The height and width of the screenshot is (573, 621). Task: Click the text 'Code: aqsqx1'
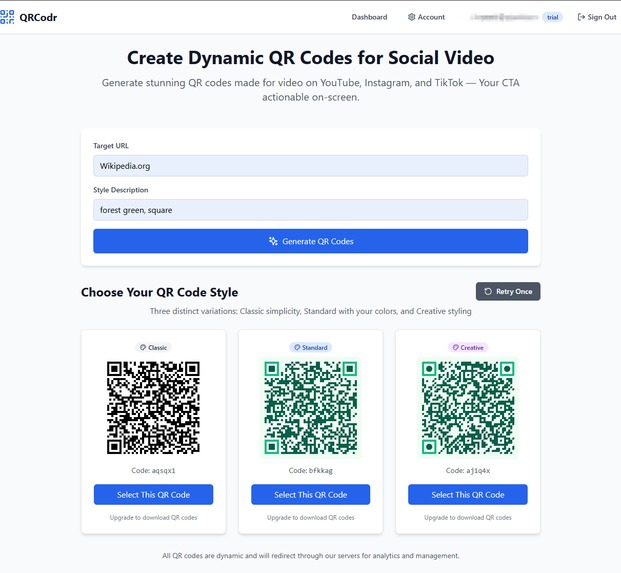tap(153, 470)
